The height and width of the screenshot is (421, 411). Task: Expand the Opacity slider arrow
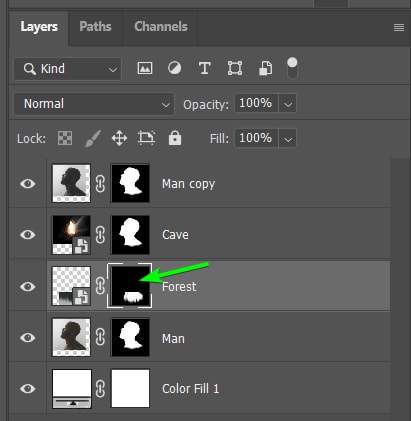pos(288,104)
